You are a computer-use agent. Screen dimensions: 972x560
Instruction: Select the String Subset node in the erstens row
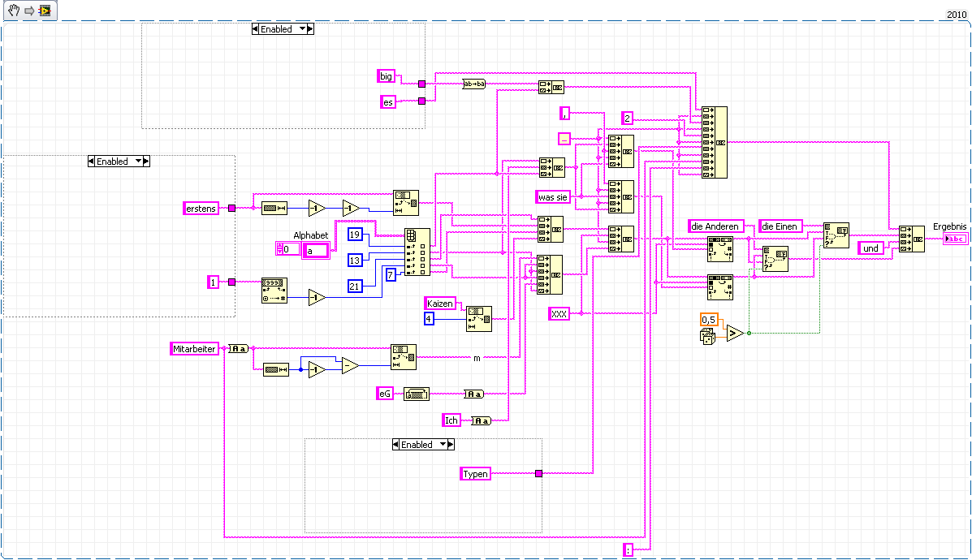click(x=405, y=203)
